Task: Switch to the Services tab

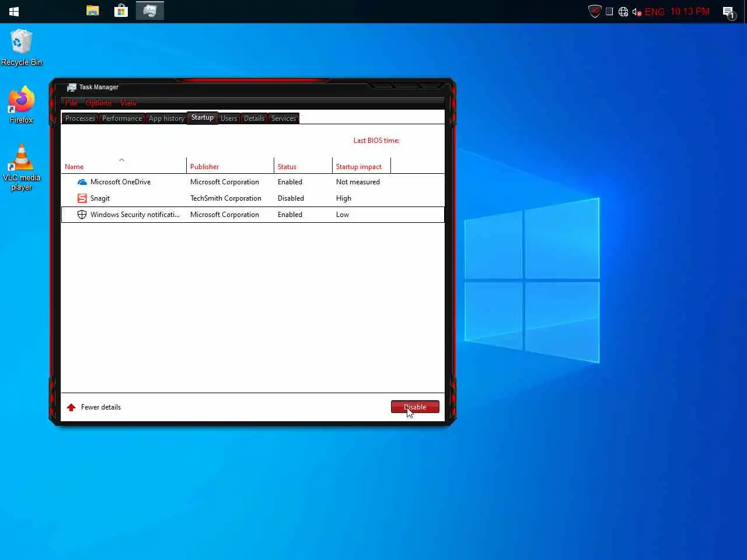Action: click(x=284, y=118)
